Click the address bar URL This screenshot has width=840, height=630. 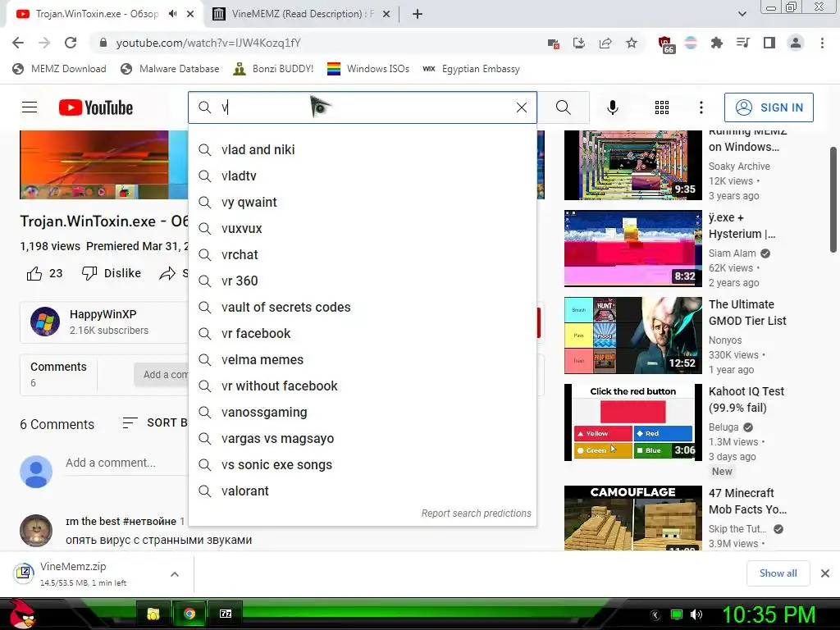(208, 43)
